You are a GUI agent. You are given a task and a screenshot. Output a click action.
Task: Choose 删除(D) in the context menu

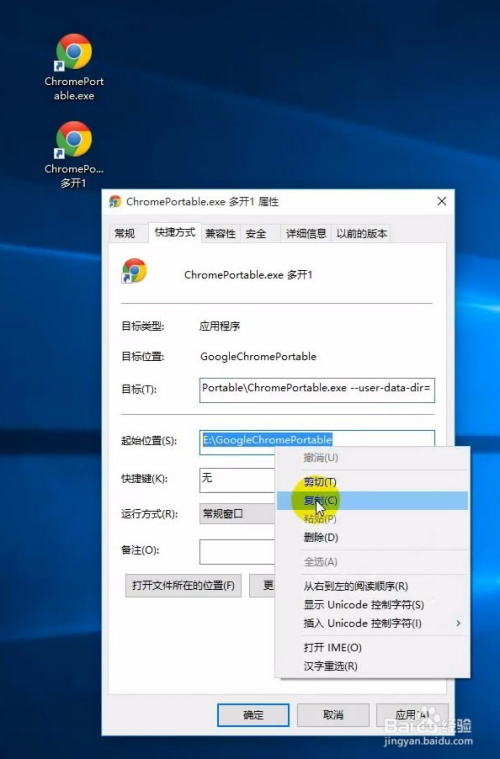click(372, 537)
